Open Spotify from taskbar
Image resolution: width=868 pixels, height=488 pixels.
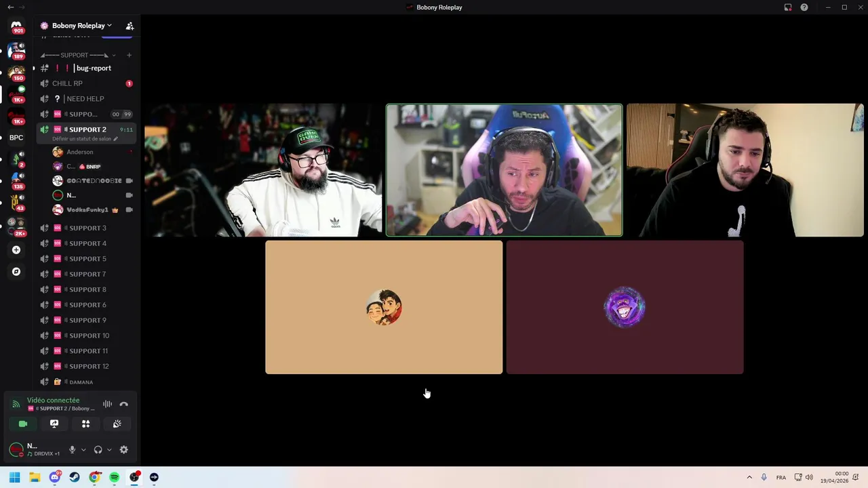pos(114,477)
